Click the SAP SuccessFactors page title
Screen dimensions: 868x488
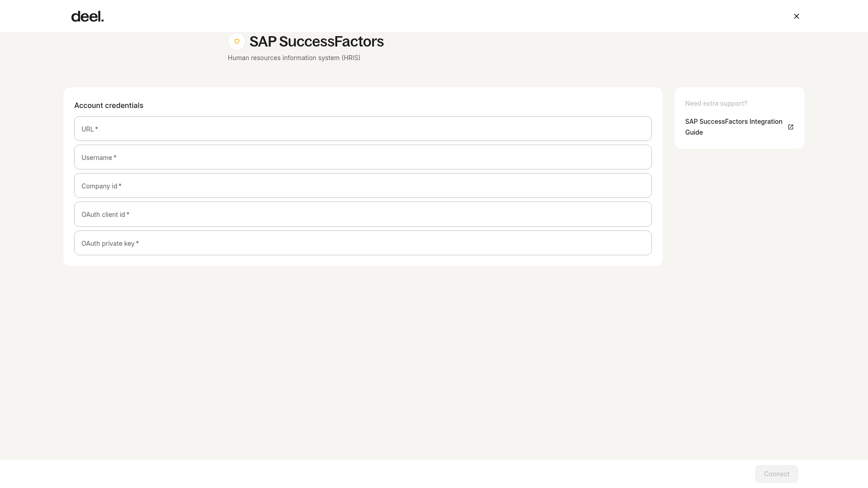(x=316, y=42)
